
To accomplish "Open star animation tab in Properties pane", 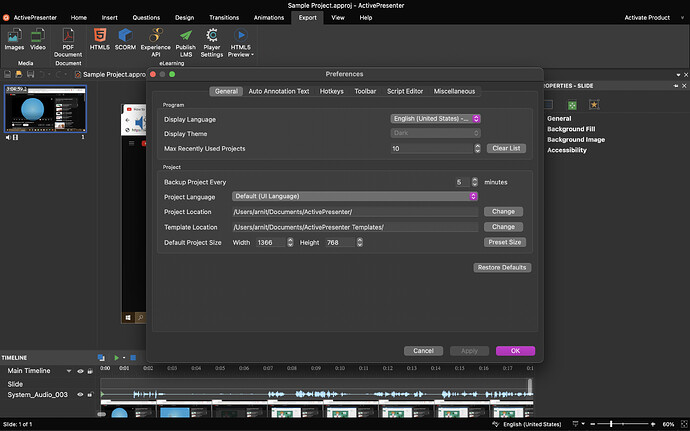I will click(594, 105).
